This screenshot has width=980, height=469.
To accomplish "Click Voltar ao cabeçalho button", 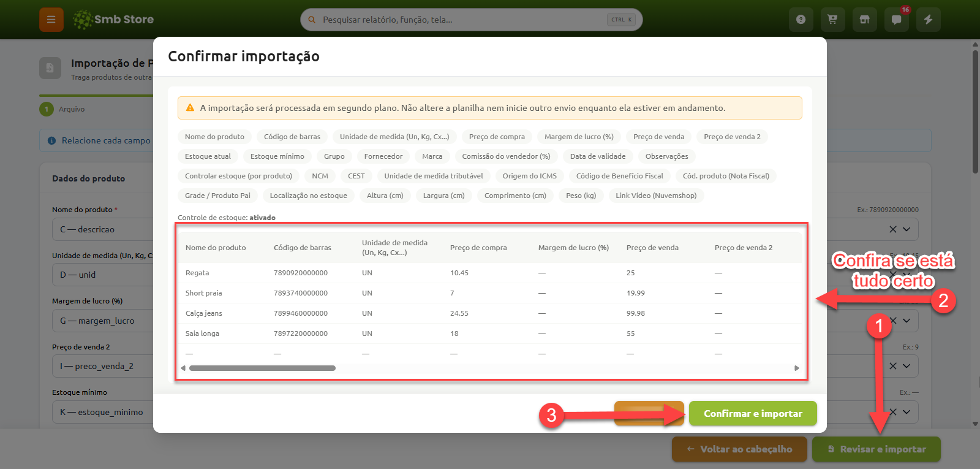I will [739, 449].
